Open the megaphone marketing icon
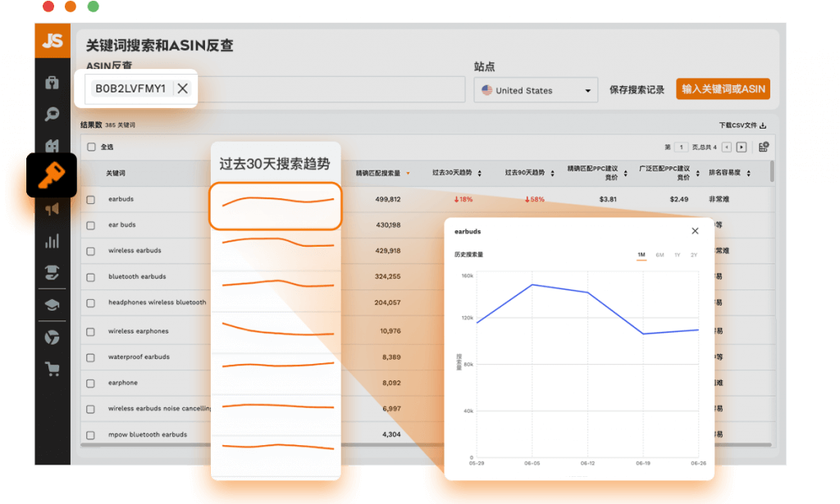Screen dimensions: 840x504 click(52, 209)
